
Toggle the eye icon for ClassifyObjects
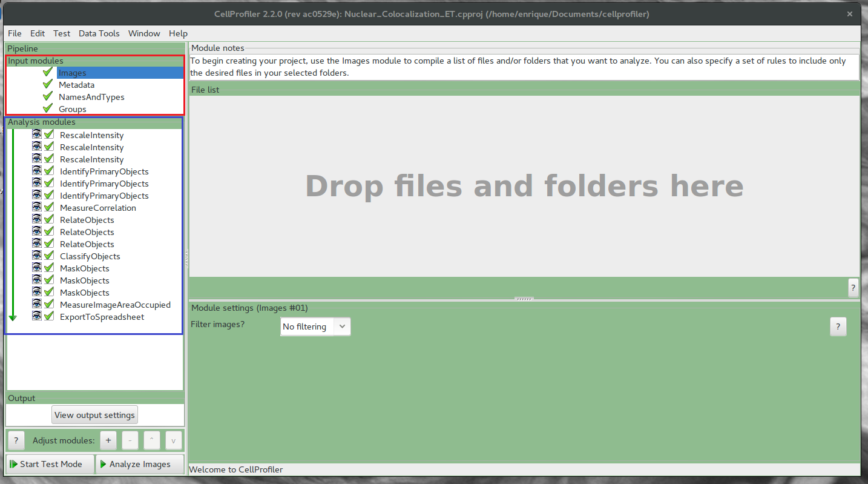[37, 256]
